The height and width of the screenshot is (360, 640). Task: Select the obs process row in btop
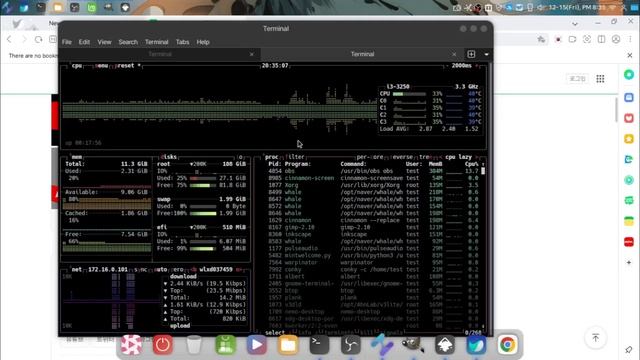(373, 171)
